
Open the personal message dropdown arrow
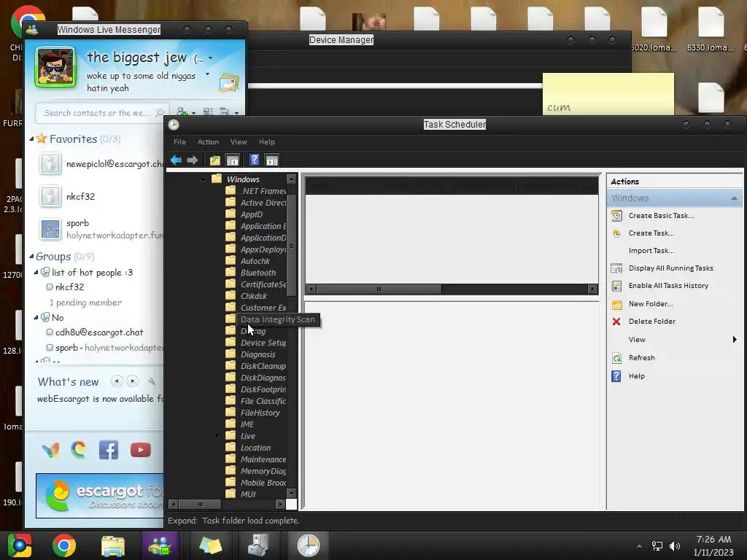click(208, 74)
